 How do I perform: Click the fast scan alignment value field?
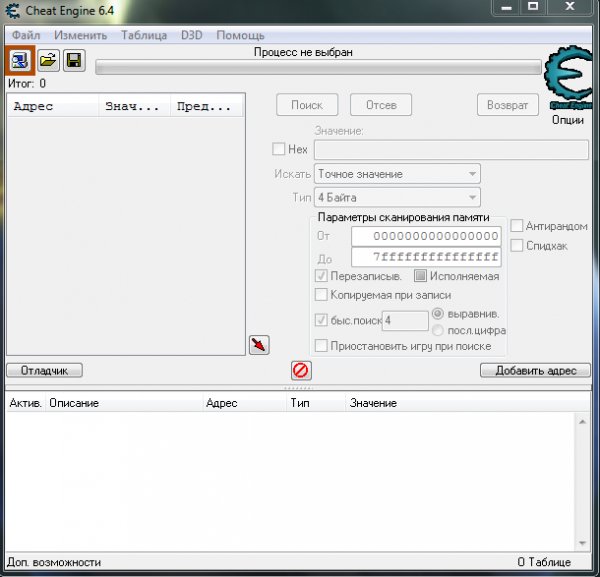(x=405, y=320)
